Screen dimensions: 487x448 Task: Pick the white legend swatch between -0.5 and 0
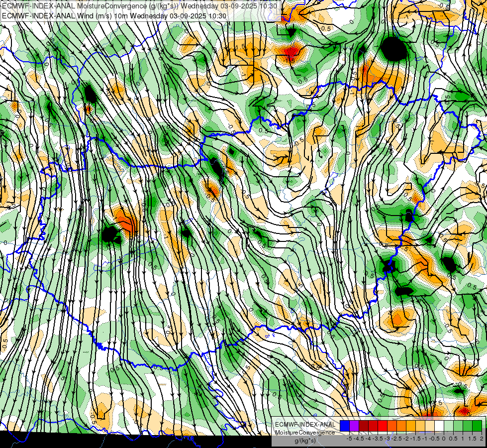tap(439, 426)
